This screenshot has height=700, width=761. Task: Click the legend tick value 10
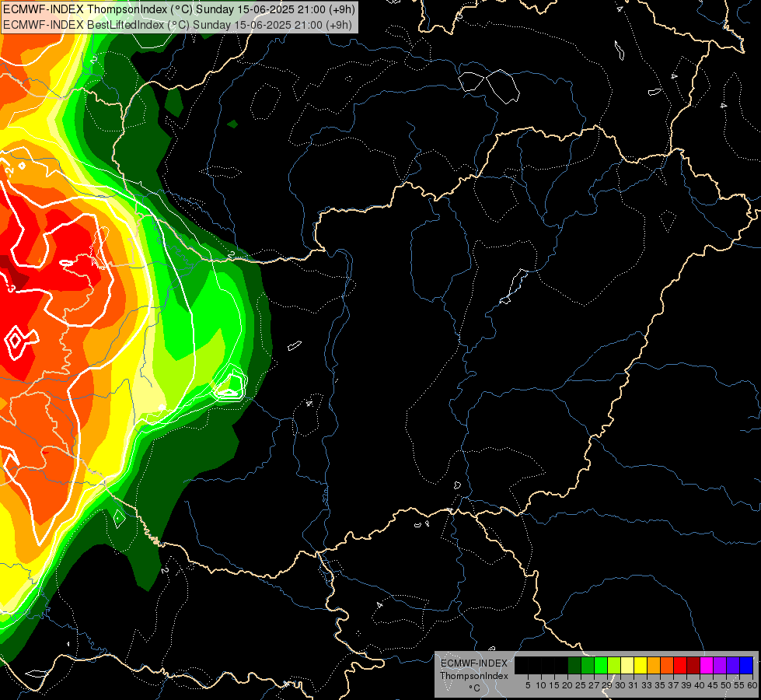541,685
